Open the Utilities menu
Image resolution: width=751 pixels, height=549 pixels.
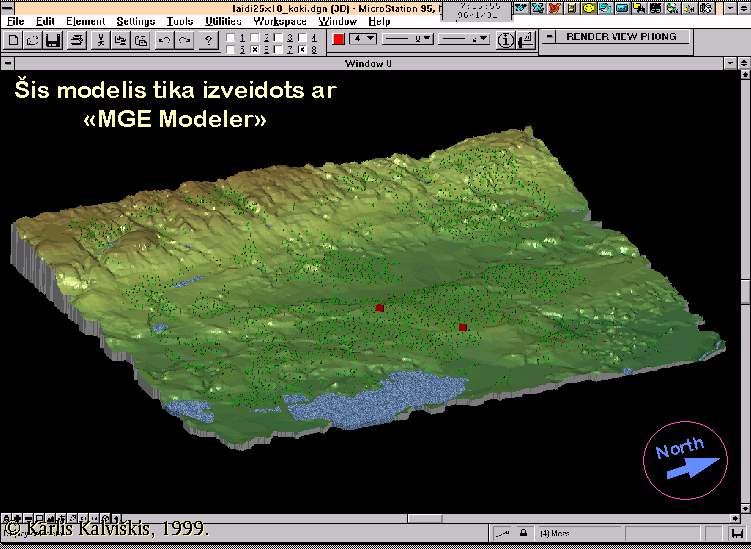pos(224,22)
